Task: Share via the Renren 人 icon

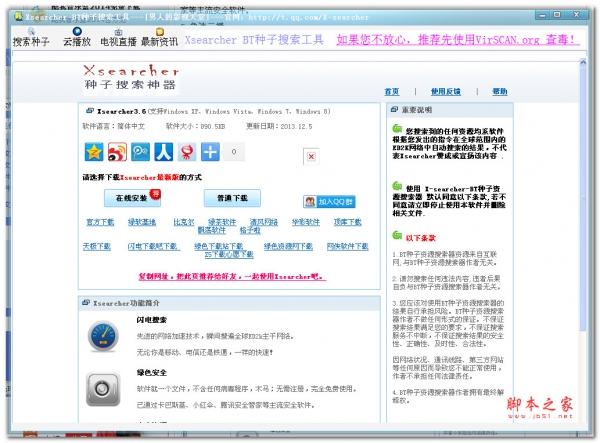Action: (x=164, y=152)
